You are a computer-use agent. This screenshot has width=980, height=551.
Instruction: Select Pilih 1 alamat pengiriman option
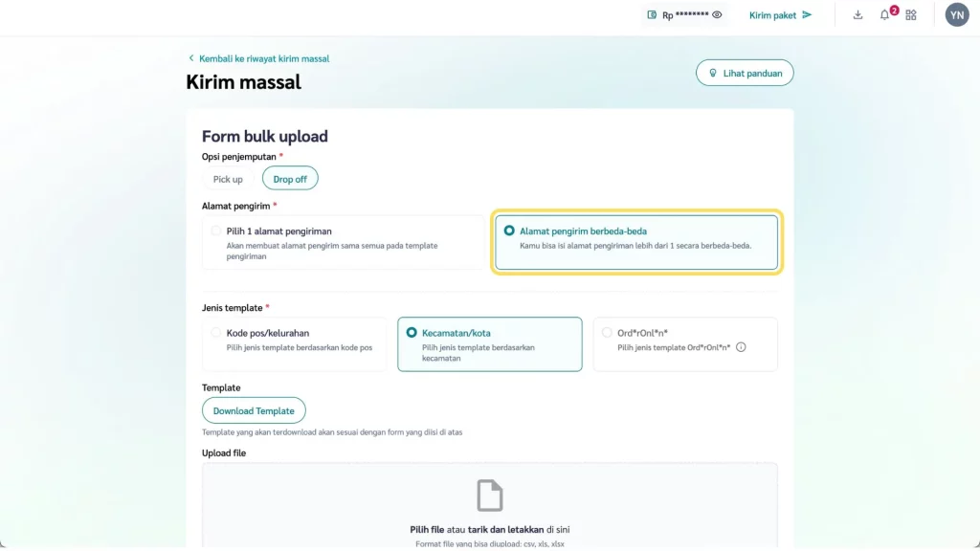click(x=216, y=231)
